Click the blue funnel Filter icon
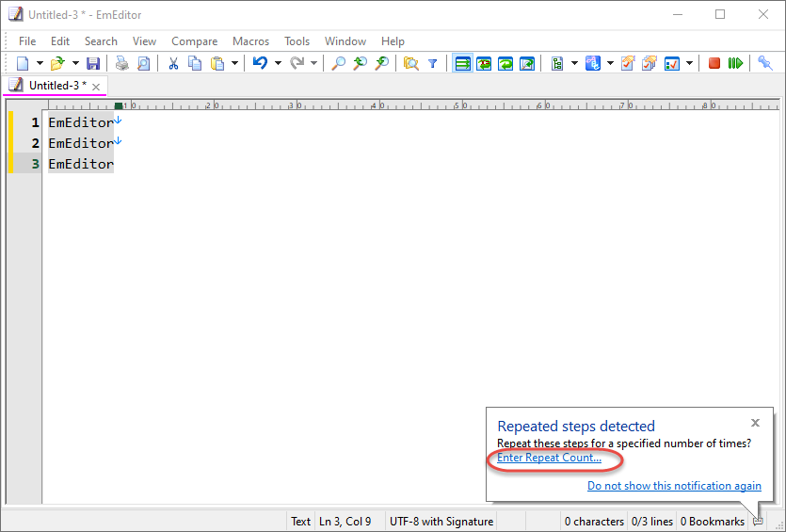The width and height of the screenshot is (786, 532). pyautogui.click(x=433, y=64)
